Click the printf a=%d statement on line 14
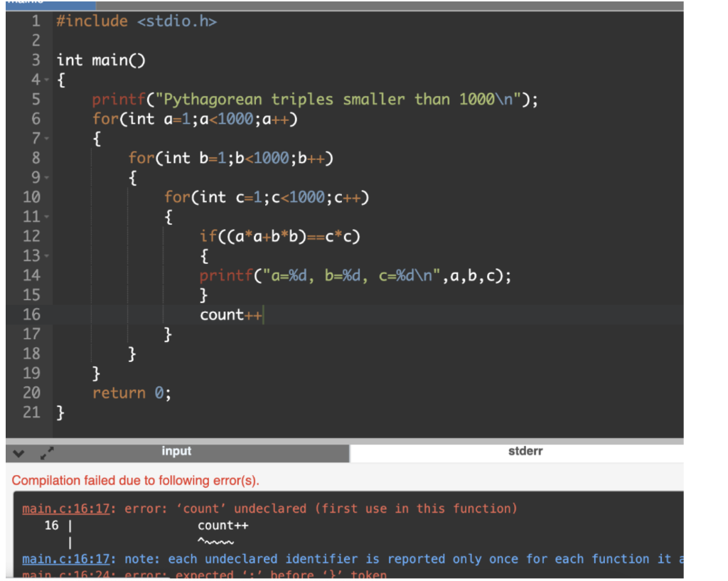 [355, 275]
